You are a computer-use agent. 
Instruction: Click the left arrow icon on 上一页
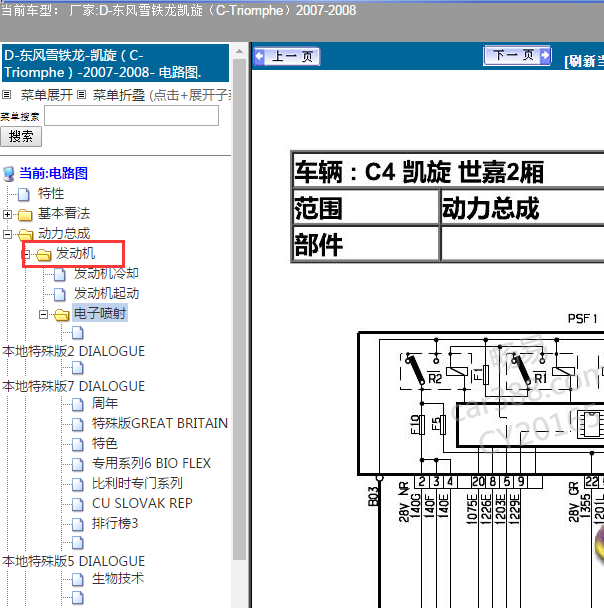pos(259,57)
